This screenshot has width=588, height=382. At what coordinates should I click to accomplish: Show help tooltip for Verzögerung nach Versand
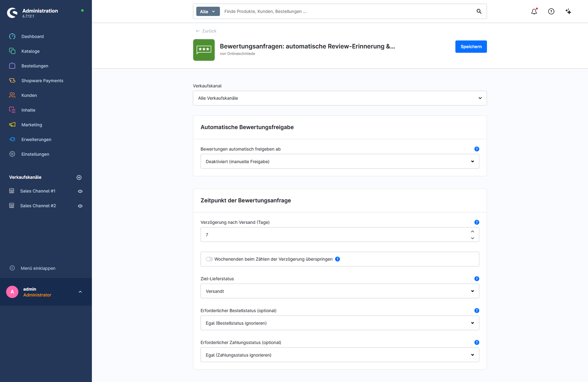pyautogui.click(x=477, y=222)
